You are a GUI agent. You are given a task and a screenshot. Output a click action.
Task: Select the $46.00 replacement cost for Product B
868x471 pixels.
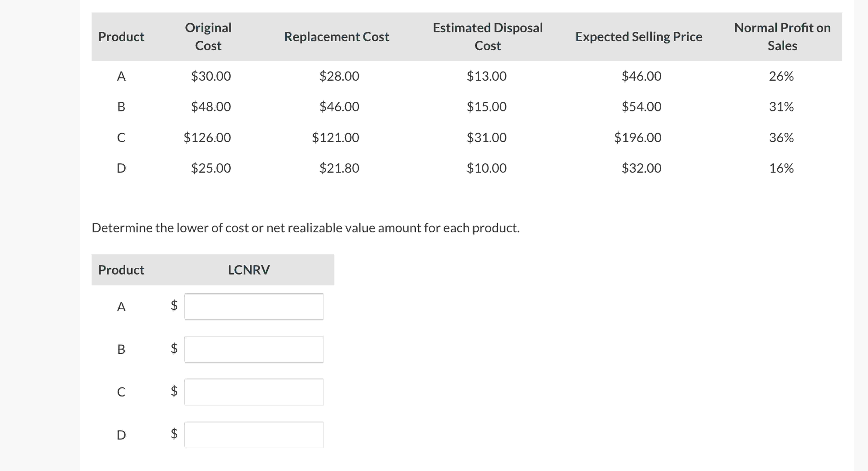[339, 106]
